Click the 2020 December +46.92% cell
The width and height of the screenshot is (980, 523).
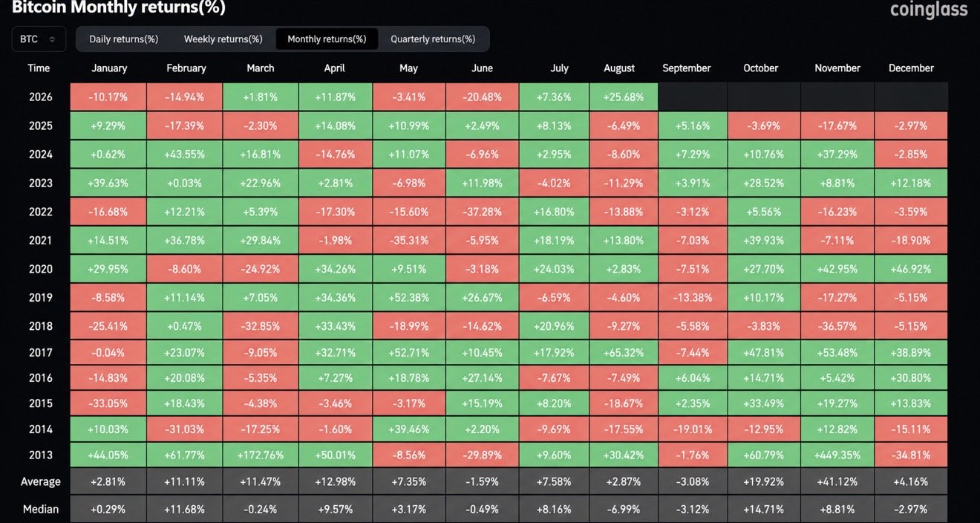[x=911, y=269]
